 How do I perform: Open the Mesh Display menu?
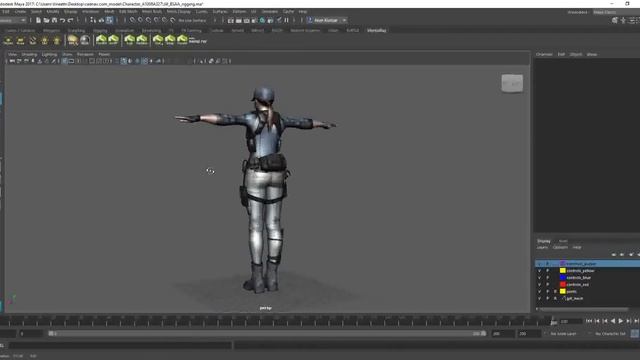click(179, 12)
